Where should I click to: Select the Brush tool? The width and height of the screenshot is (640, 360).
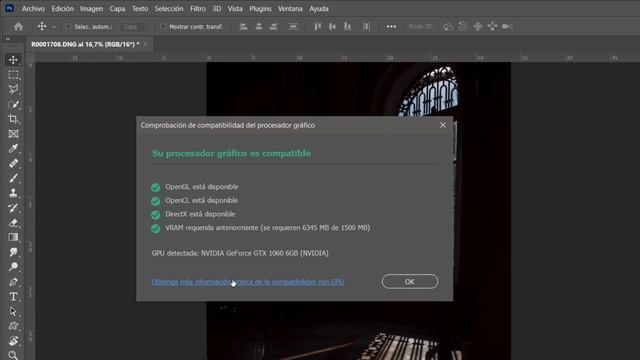point(13,178)
